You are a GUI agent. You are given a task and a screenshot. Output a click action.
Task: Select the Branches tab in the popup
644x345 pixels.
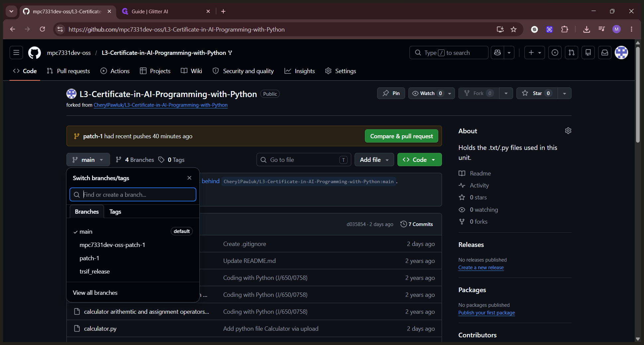tap(87, 211)
